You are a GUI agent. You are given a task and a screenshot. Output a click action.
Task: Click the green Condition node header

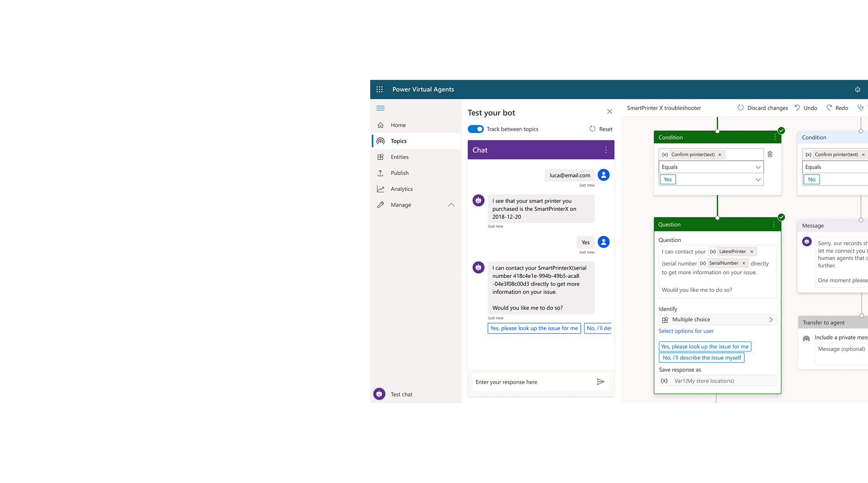click(x=717, y=137)
